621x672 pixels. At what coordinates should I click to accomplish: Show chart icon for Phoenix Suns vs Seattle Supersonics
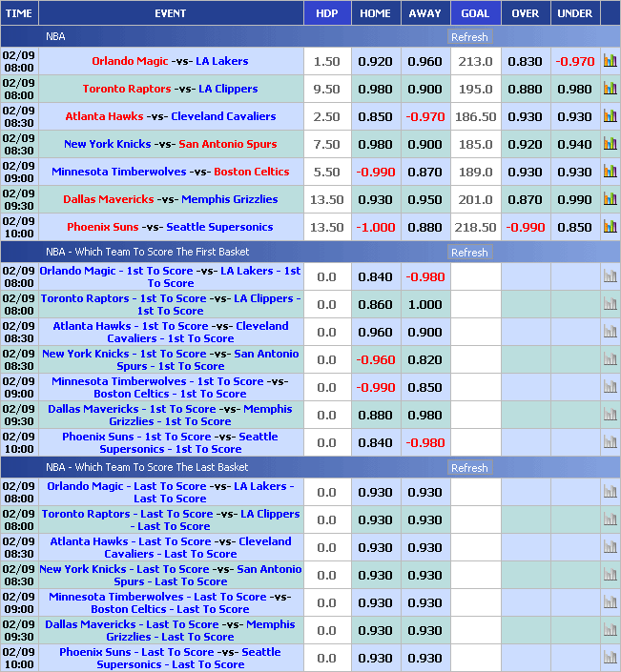(x=610, y=227)
